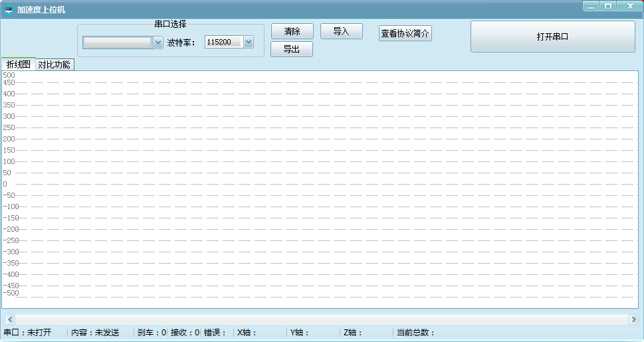The width and height of the screenshot is (644, 342).
Task: Switch to the 折线图 tab
Action: tap(19, 64)
